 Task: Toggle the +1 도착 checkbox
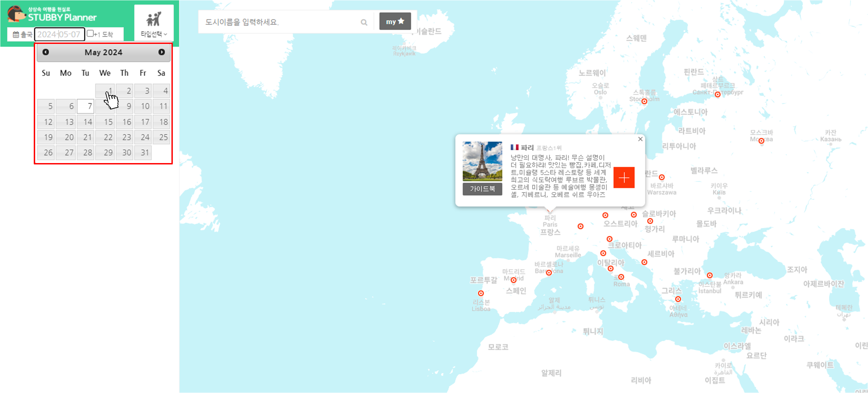(x=90, y=33)
